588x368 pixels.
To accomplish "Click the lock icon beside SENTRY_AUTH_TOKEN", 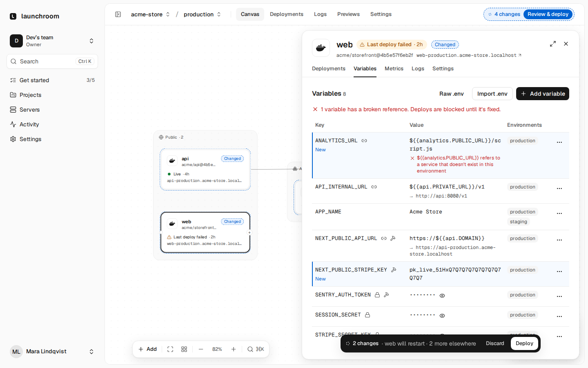I will pos(377,295).
